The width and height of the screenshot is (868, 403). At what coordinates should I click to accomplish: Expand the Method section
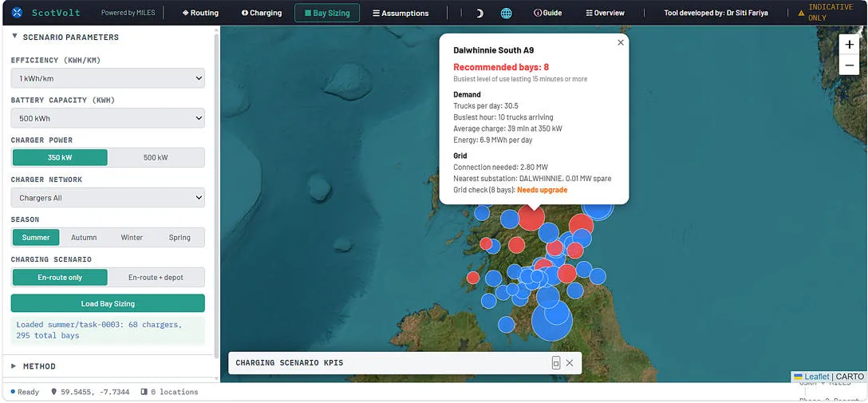coord(34,366)
